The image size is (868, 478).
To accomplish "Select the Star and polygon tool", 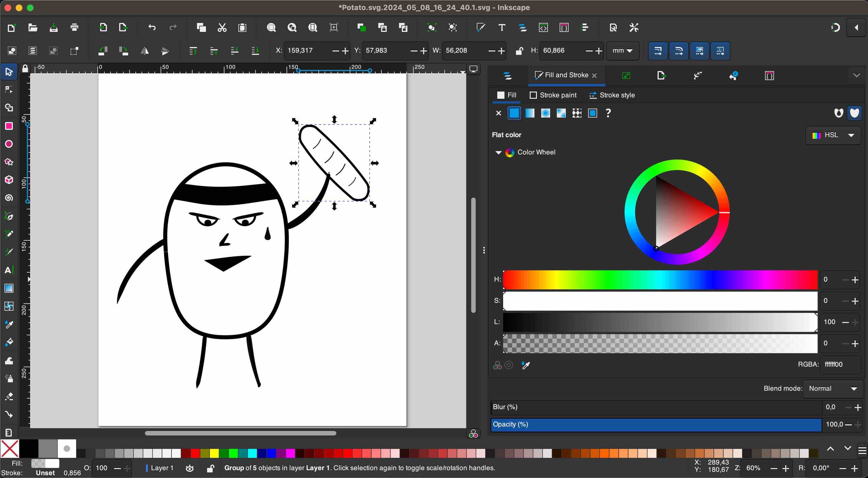I will (x=9, y=162).
